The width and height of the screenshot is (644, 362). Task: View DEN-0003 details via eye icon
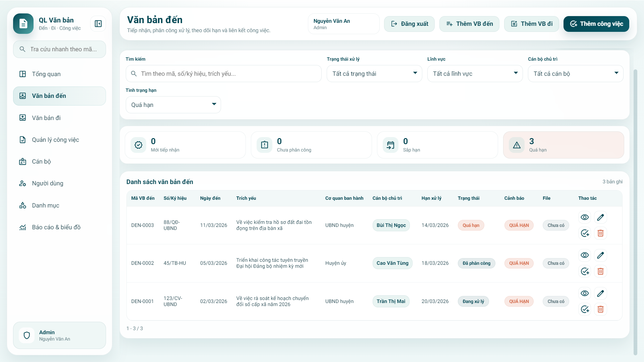tap(585, 217)
